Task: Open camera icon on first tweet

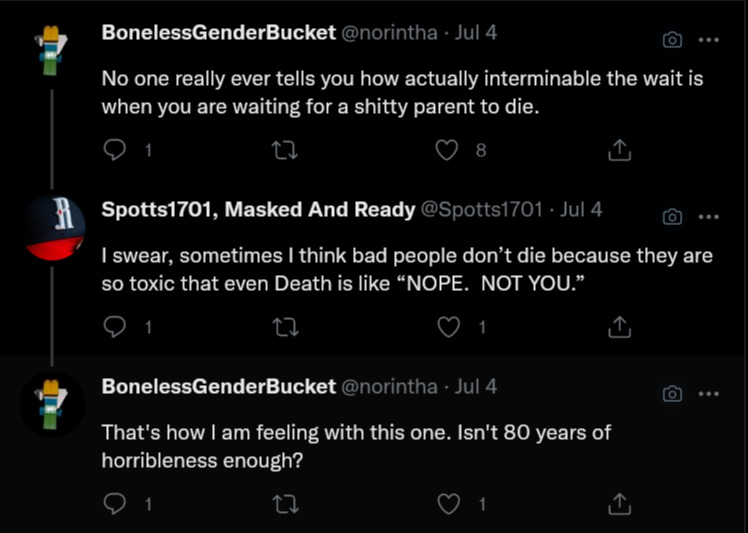Action: (672, 40)
